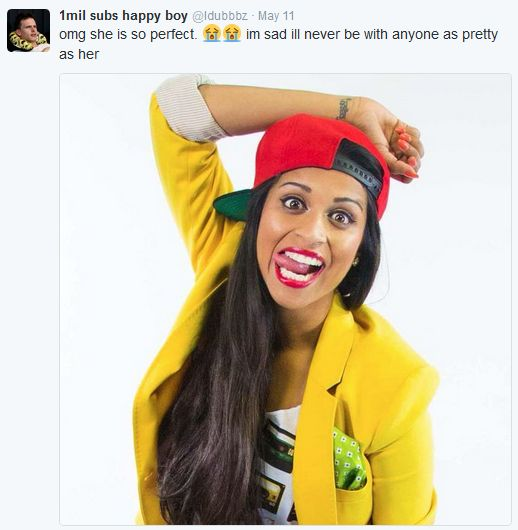The width and height of the screenshot is (518, 530).
Task: Click the first crying face emoji
Action: pos(212,34)
